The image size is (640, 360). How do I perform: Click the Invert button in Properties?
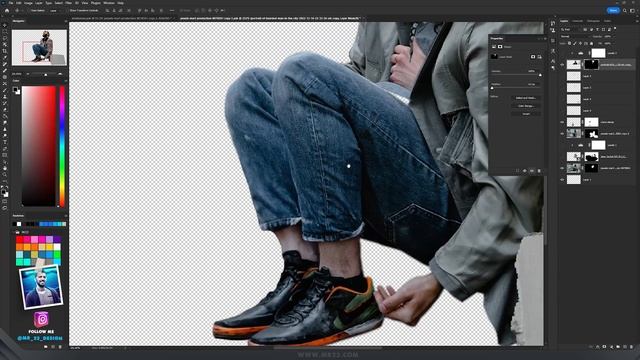pyautogui.click(x=526, y=113)
